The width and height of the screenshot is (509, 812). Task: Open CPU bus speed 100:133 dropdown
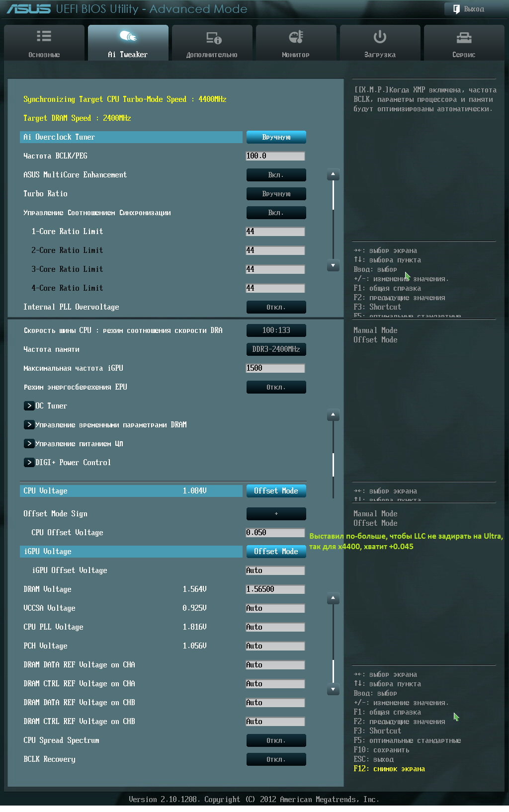point(276,330)
